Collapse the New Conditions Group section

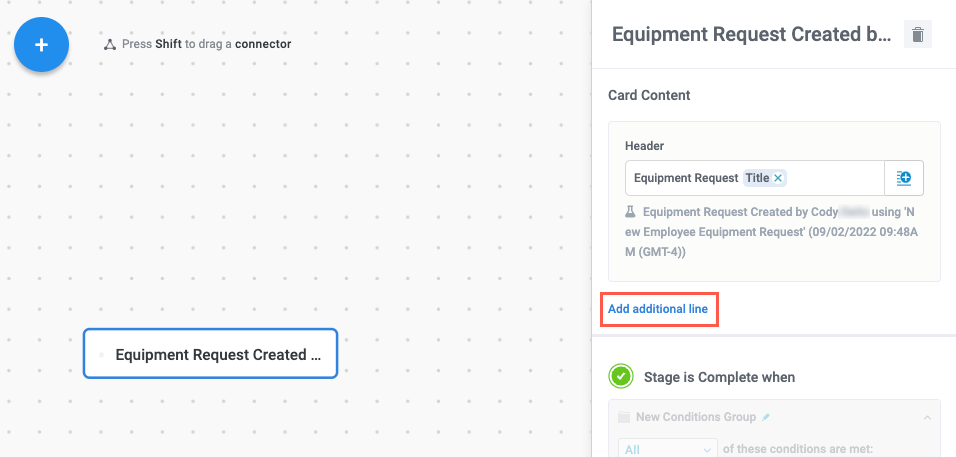point(926,417)
